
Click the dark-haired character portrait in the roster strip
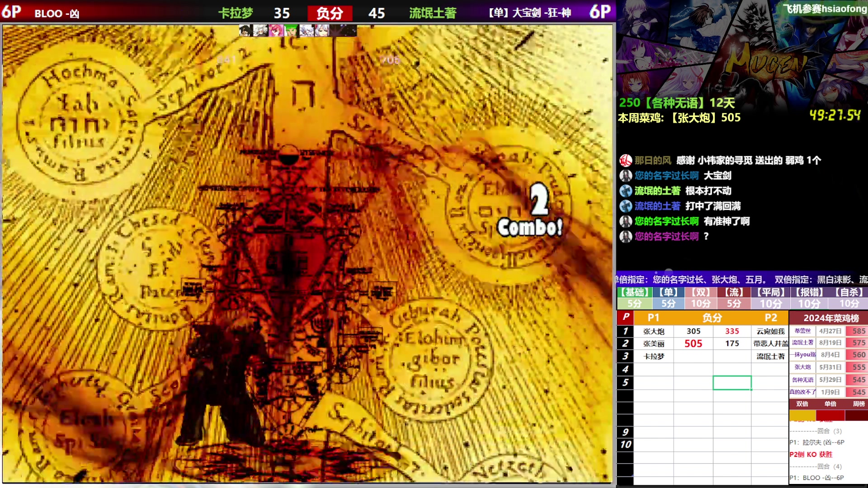pyautogui.click(x=245, y=30)
